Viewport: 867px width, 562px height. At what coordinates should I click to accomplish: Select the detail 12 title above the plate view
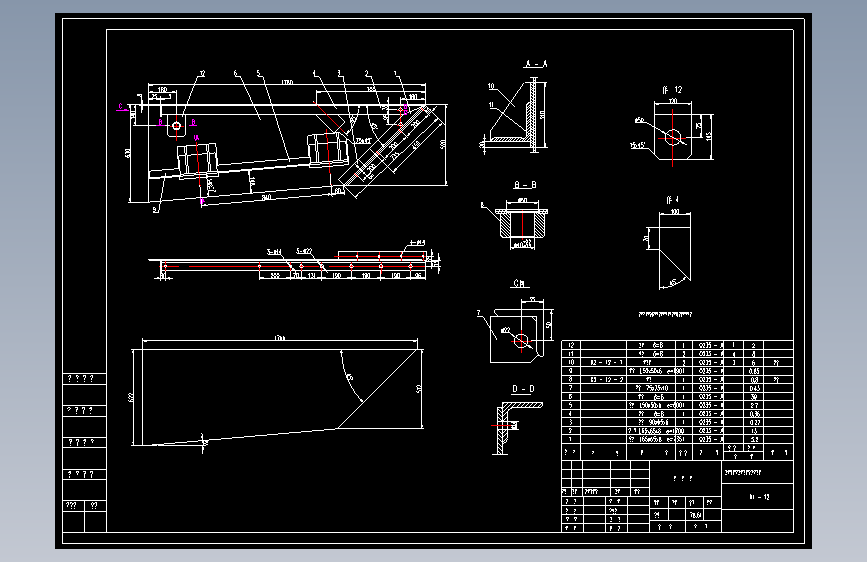click(672, 90)
